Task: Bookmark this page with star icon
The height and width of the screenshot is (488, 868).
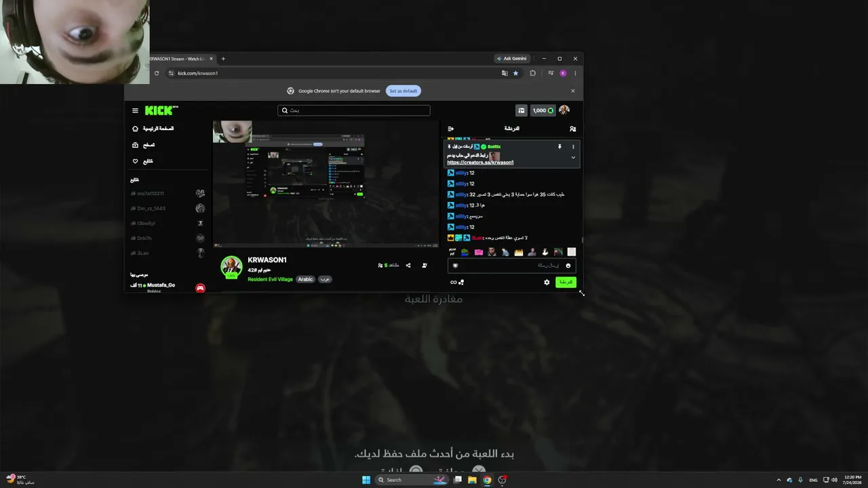Action: (515, 73)
